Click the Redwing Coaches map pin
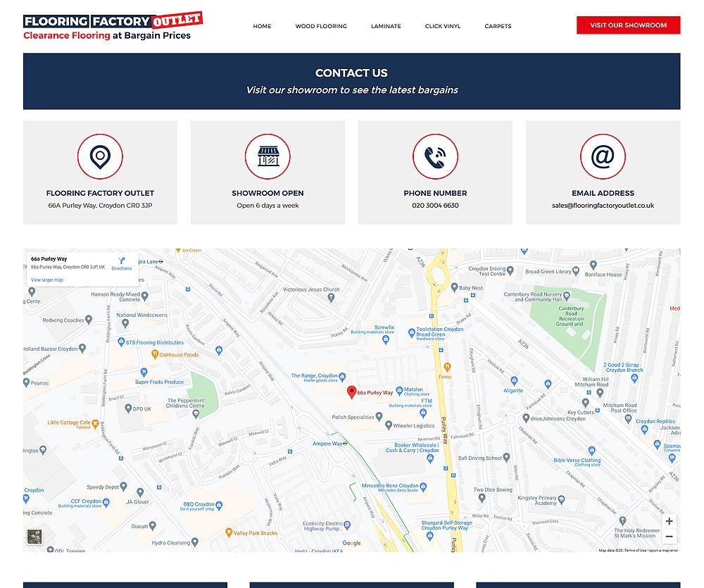The width and height of the screenshot is (704, 588). [x=89, y=320]
